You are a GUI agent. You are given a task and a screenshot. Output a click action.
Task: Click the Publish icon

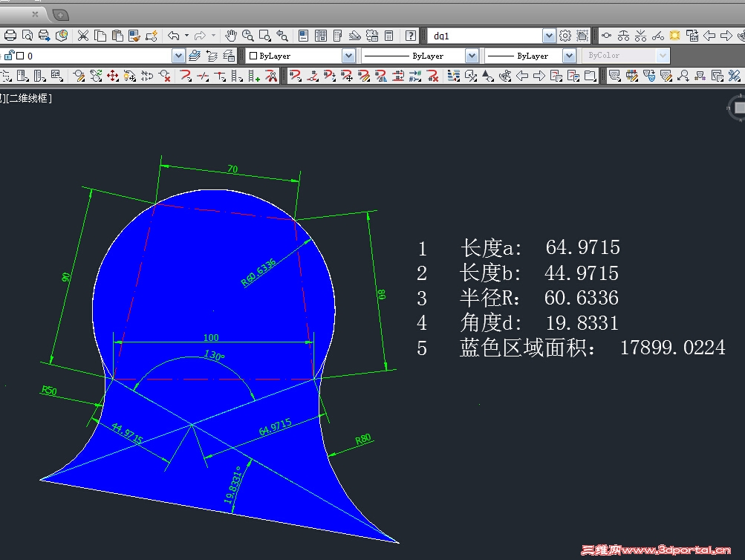point(45,36)
